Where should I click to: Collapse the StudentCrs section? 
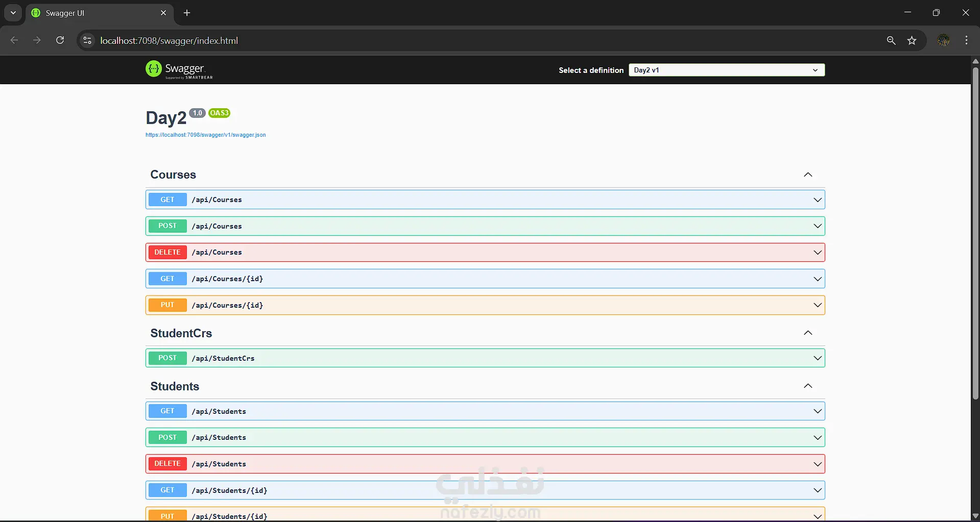click(x=808, y=333)
